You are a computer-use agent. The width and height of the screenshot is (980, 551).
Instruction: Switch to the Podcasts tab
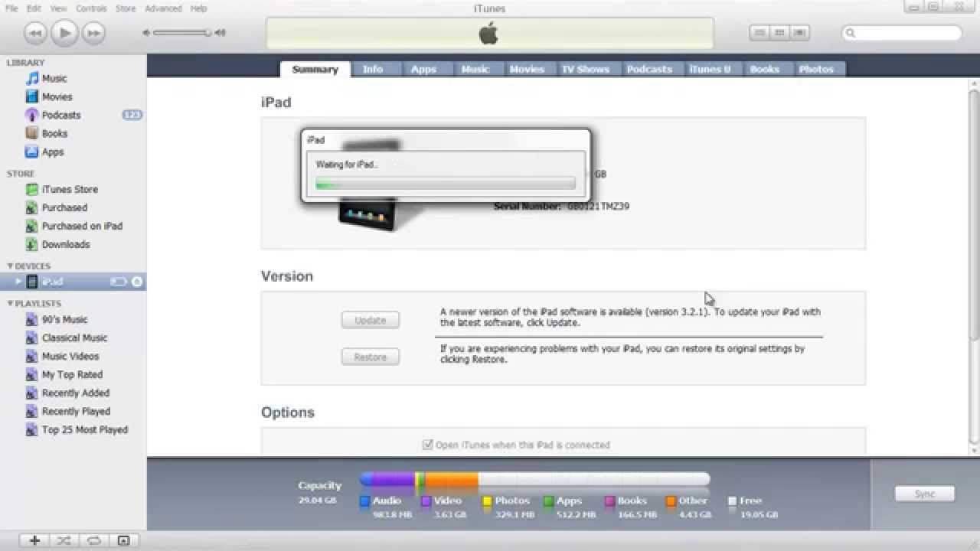[649, 69]
